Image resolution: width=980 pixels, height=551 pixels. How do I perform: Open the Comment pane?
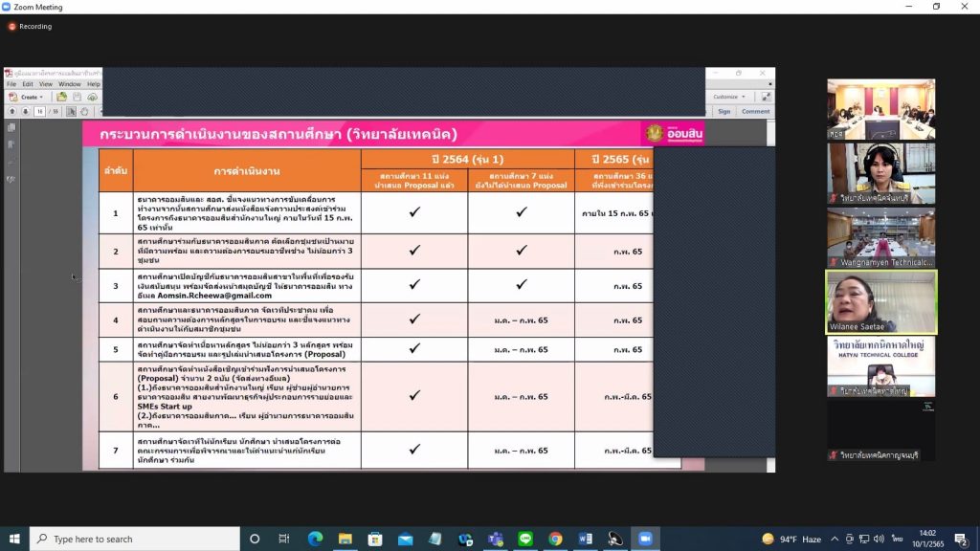(x=756, y=111)
